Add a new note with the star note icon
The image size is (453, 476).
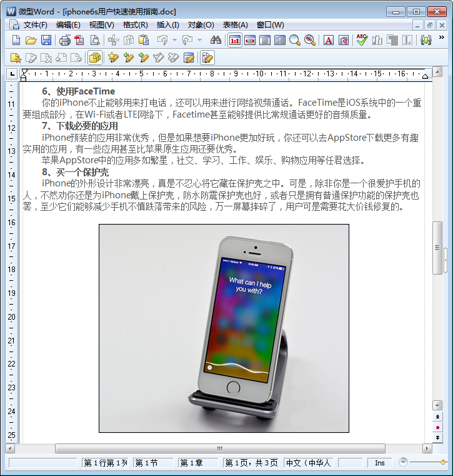click(x=16, y=58)
